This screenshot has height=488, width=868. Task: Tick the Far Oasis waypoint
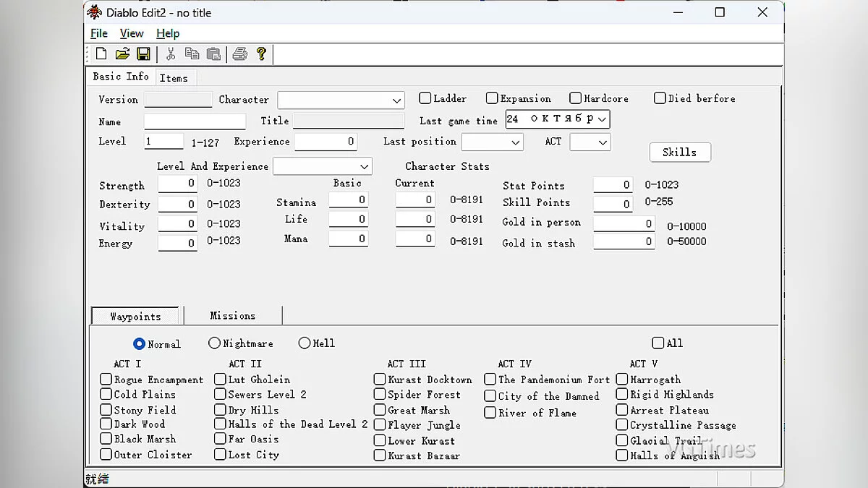tap(220, 438)
